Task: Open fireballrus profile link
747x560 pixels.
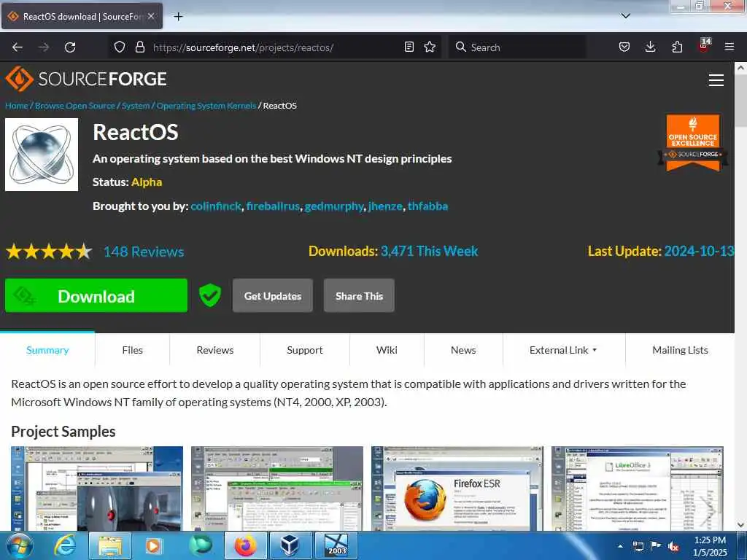Action: click(273, 206)
